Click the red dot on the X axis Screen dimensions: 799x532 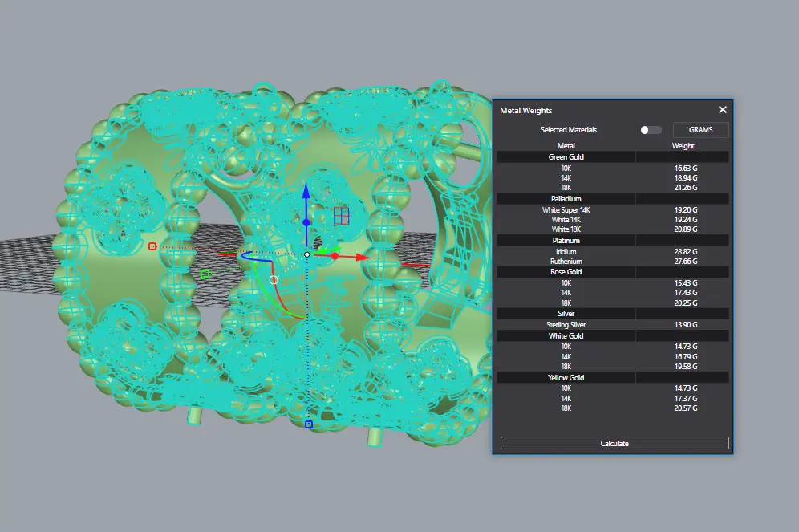[335, 256]
